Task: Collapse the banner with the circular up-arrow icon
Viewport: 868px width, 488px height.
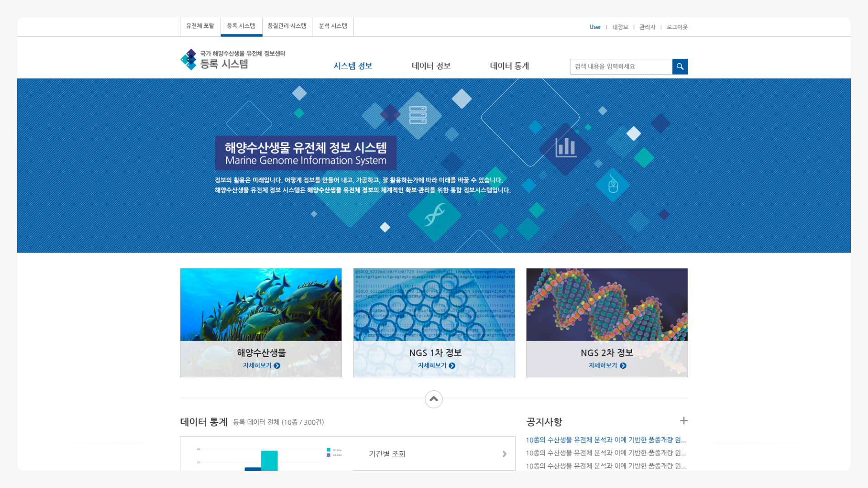Action: click(434, 399)
